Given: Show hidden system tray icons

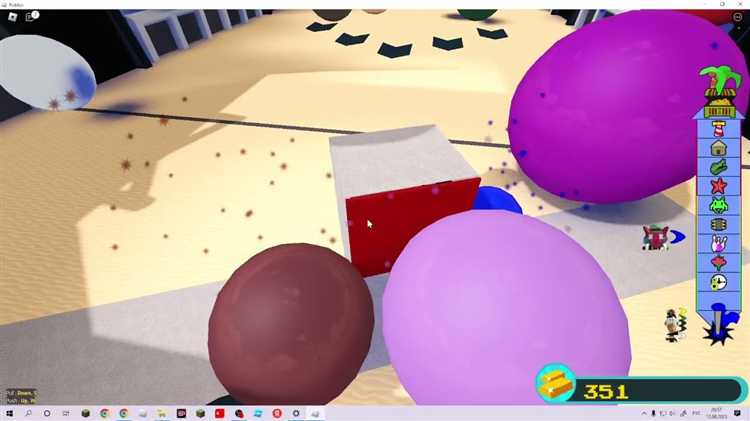Looking at the screenshot, I should 644,413.
